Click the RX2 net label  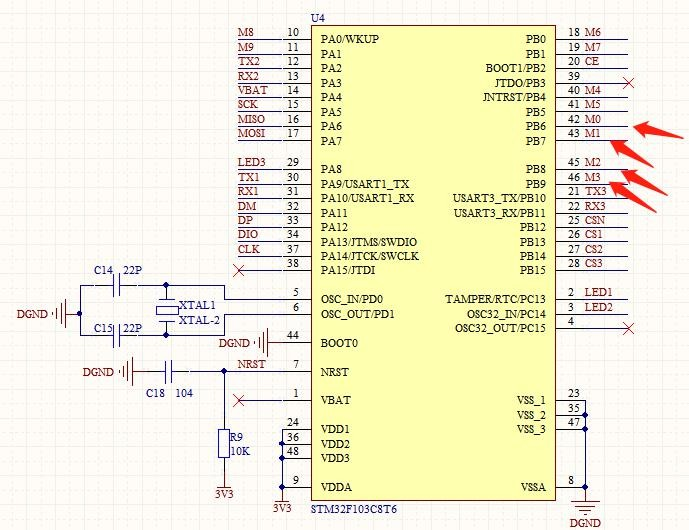click(x=248, y=76)
